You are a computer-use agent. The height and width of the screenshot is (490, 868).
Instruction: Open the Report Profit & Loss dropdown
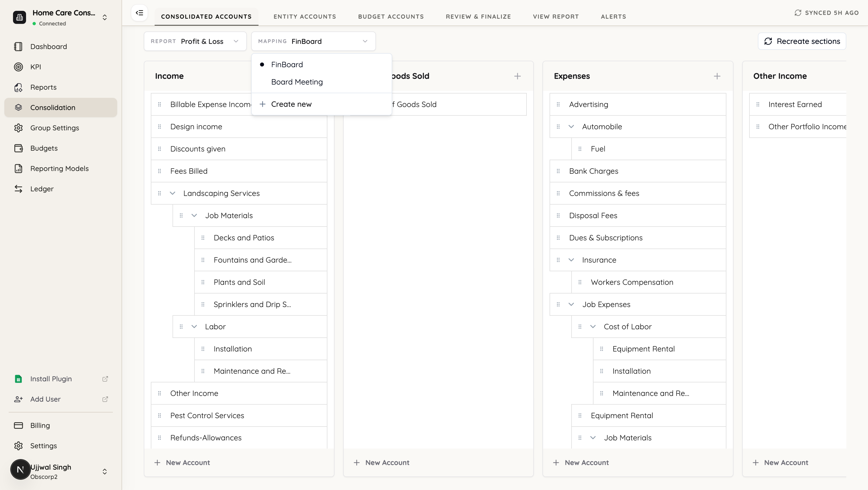(195, 41)
